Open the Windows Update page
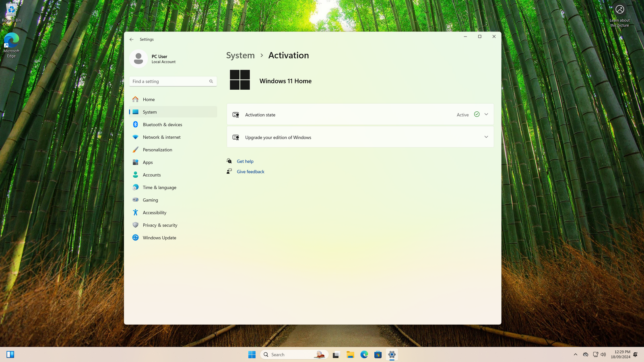This screenshot has width=644, height=362. tap(173, 238)
